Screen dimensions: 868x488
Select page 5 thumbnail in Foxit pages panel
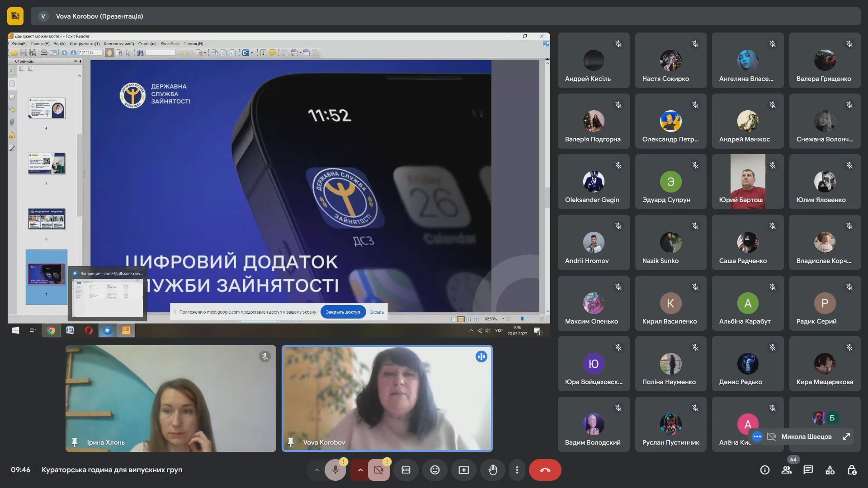pos(47,164)
